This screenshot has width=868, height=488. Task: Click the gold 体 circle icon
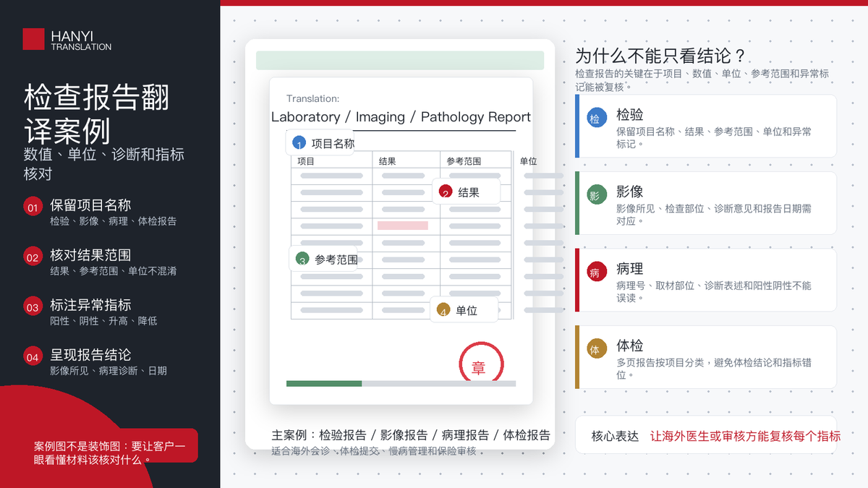[x=595, y=350]
